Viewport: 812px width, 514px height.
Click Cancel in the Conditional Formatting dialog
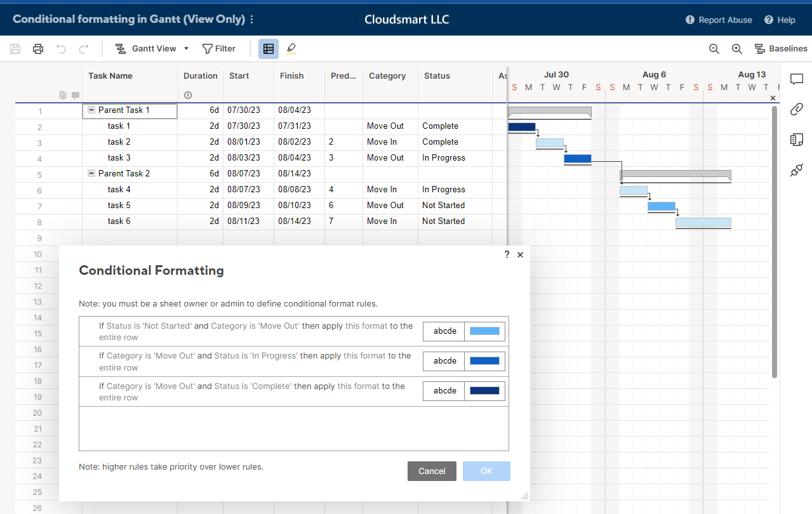click(x=432, y=471)
